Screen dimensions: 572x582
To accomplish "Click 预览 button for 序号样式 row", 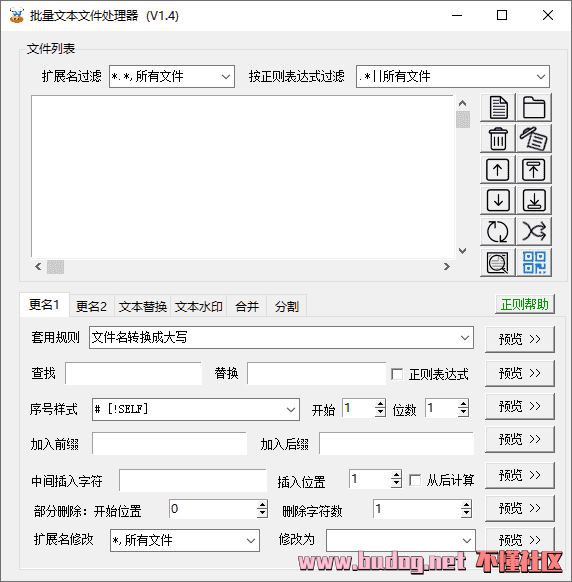I will (x=520, y=406).
